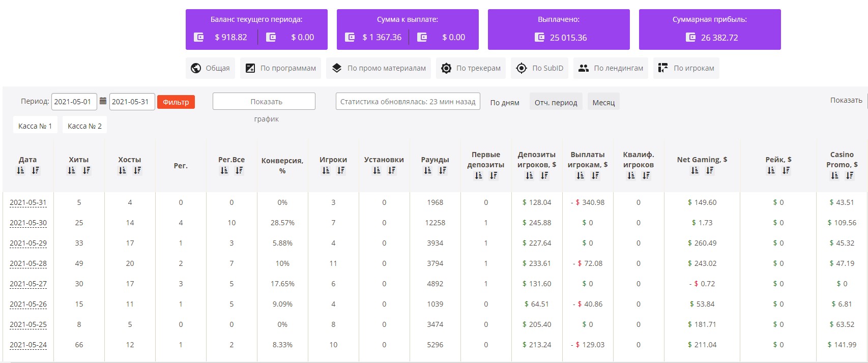Sort Дата column descending
Viewport: 868px width, 363px height.
pos(36,170)
